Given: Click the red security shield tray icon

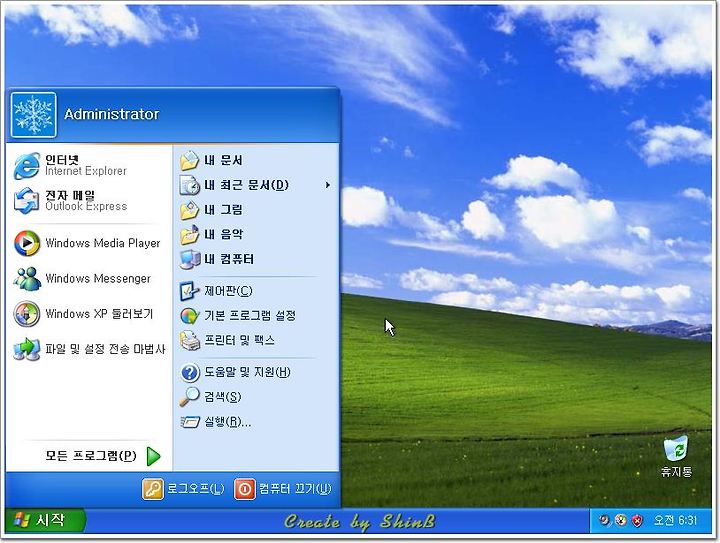Looking at the screenshot, I should (637, 521).
